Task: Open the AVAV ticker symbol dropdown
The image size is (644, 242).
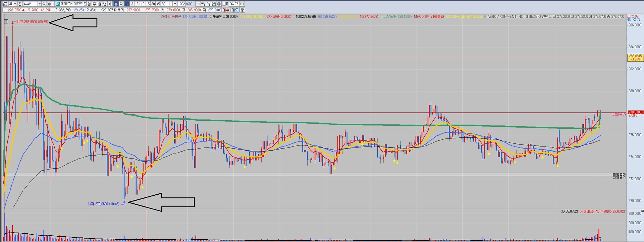Action: point(39,4)
